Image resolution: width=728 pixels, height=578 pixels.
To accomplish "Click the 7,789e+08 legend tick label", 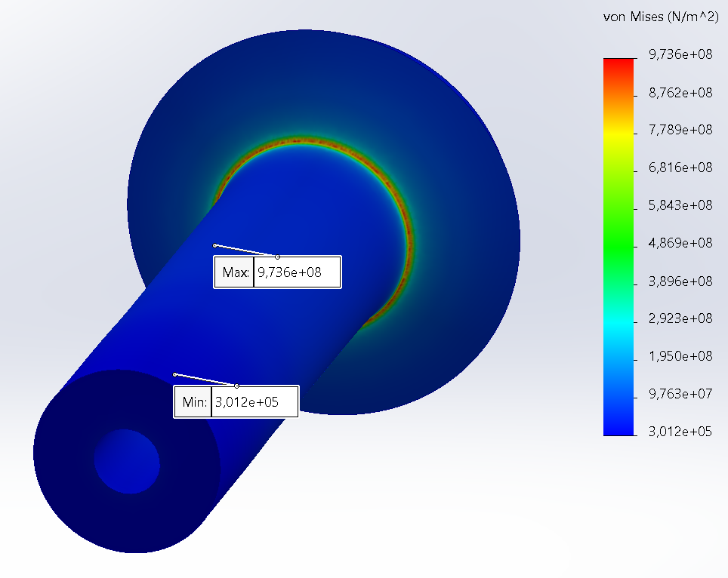I will click(680, 130).
